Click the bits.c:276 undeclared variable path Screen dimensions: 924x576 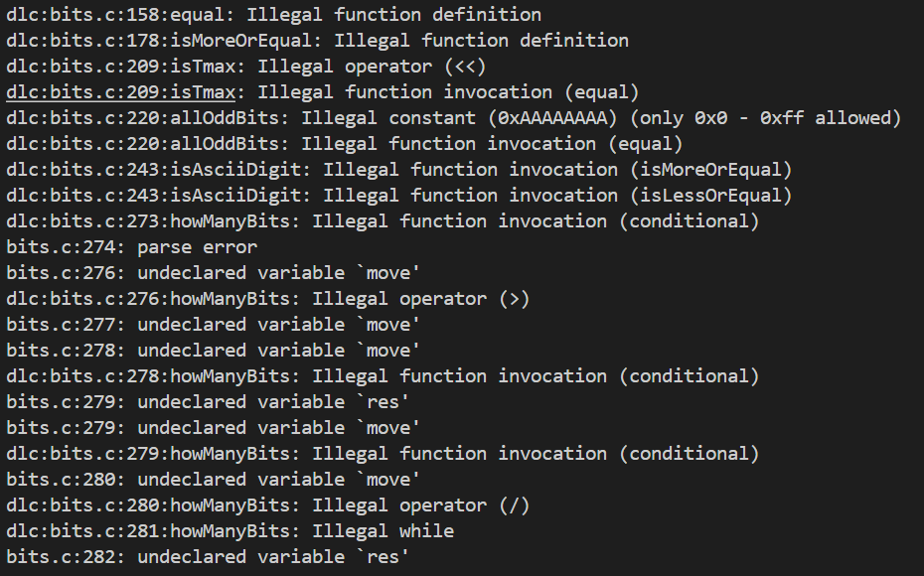click(x=60, y=273)
